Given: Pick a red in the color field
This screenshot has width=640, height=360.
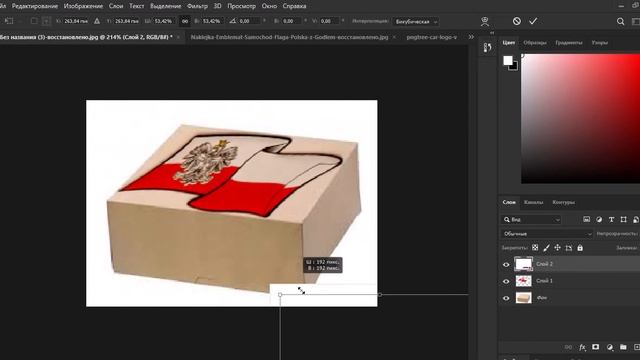Looking at the screenshot, I should 580,118.
